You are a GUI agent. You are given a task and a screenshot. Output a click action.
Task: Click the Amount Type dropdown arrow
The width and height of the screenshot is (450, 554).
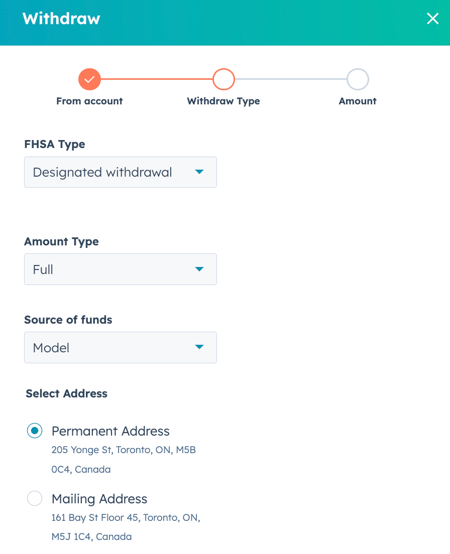[x=199, y=269]
